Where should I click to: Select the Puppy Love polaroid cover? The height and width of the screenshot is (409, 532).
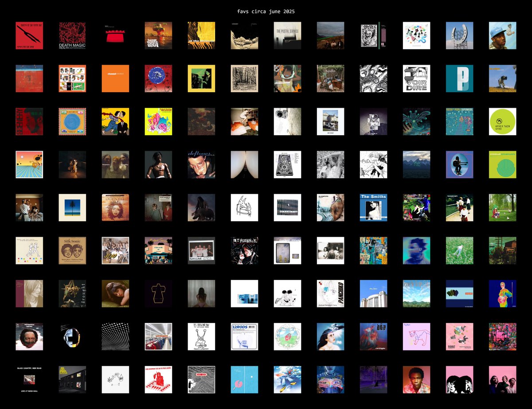pos(201,250)
